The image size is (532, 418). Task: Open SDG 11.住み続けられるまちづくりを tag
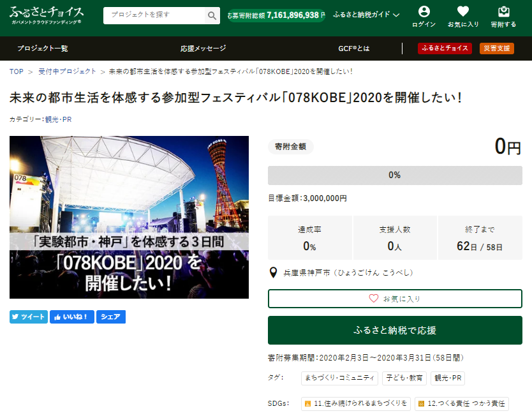356,403
